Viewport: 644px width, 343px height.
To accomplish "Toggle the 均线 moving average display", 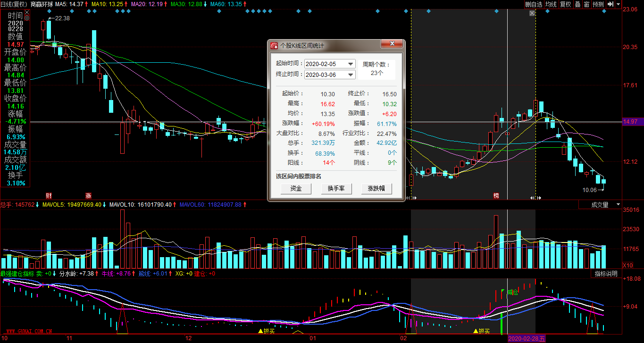I will pyautogui.click(x=551, y=4).
